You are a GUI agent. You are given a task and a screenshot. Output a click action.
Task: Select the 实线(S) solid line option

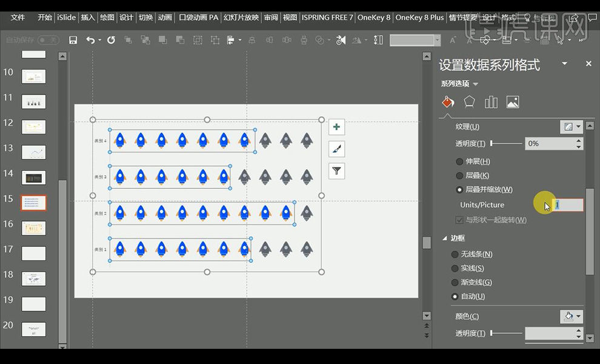pyautogui.click(x=455, y=268)
